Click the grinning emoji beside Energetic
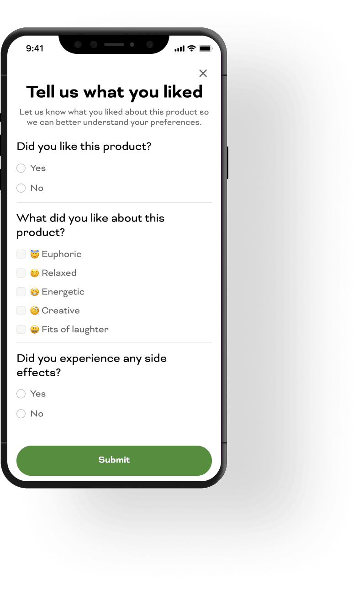Screen dimensions: 364x589 coord(35,292)
